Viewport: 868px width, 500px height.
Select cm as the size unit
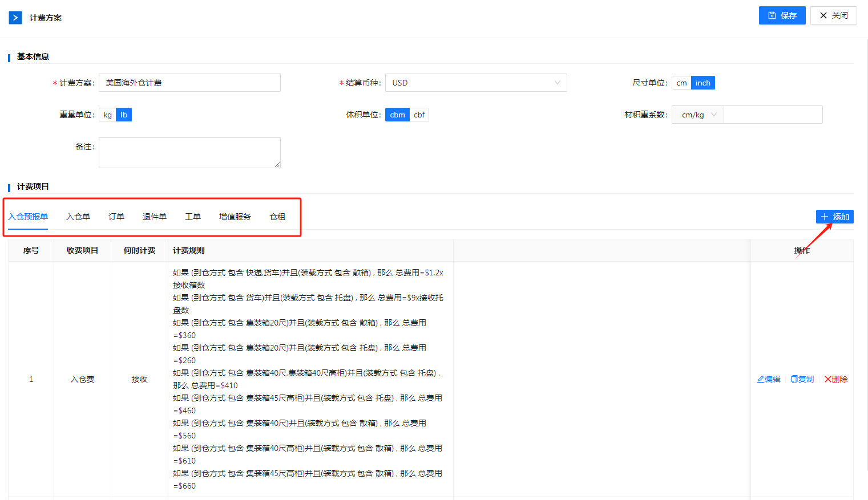(x=681, y=83)
